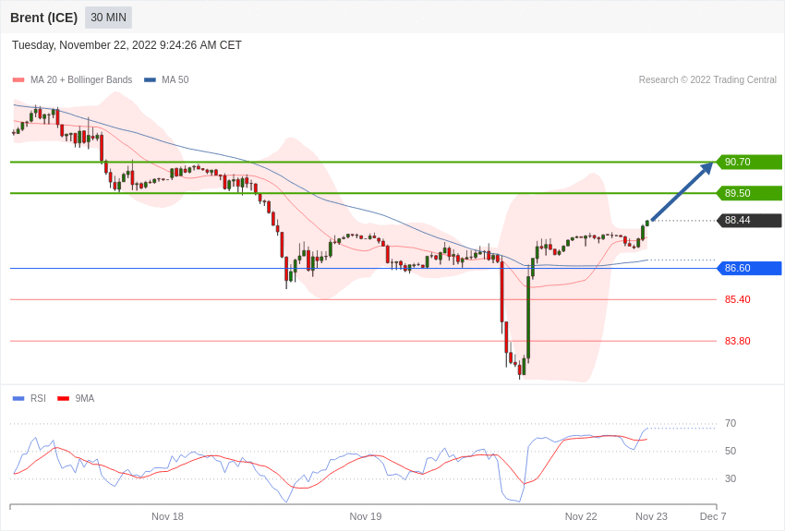The image size is (785, 532).
Task: Click the blue MA 50 legend swatch
Action: pyautogui.click(x=151, y=80)
